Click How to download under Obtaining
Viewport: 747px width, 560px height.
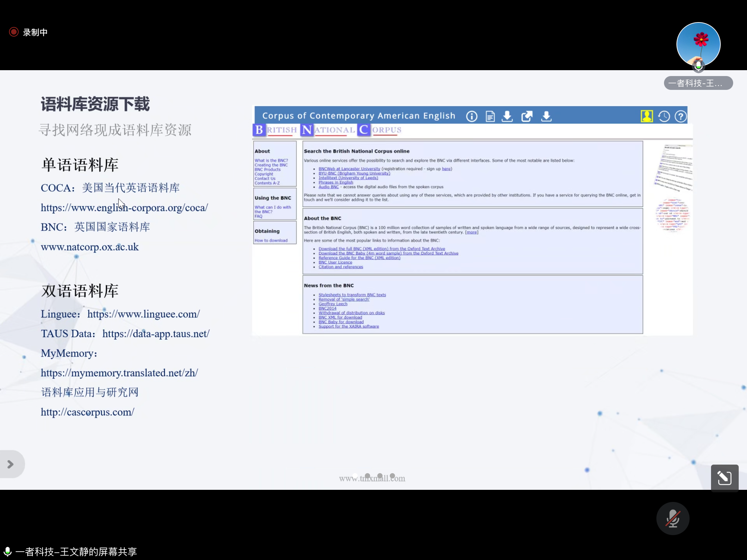coord(271,241)
